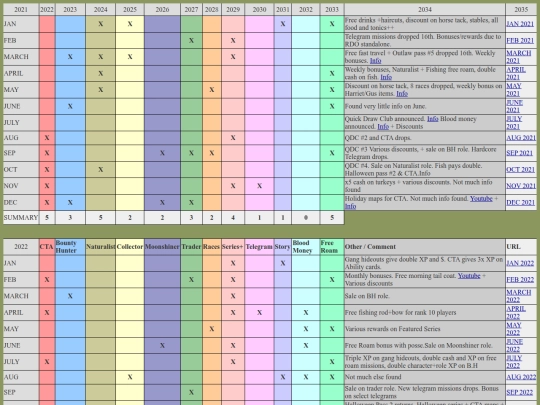Select 'Found very little info on June.' text
This screenshot has height=405, width=540.
tap(385, 106)
